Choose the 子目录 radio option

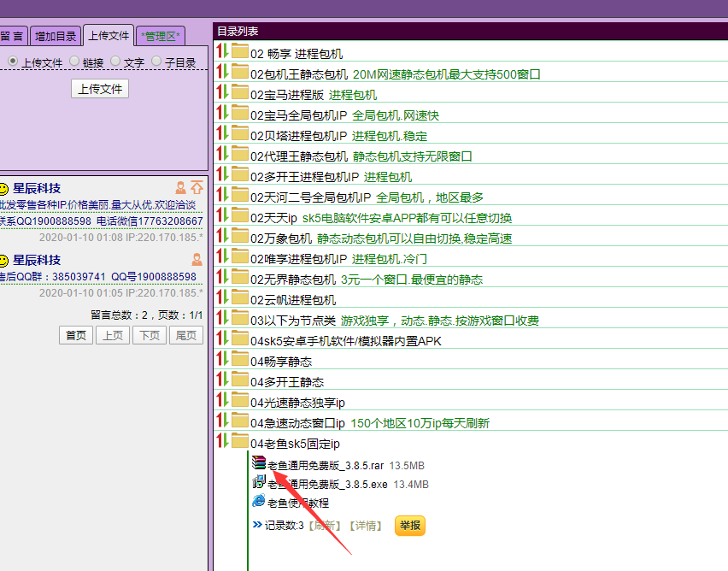[x=156, y=62]
